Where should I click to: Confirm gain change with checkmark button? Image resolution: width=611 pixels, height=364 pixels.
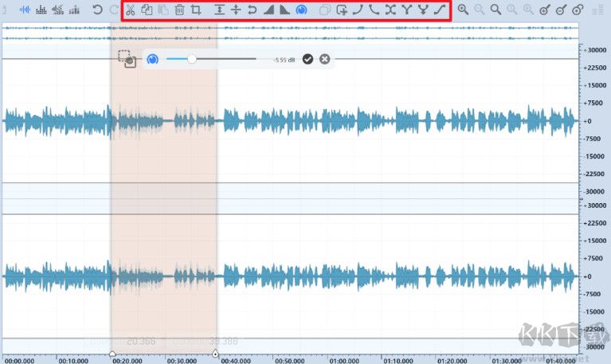pyautogui.click(x=307, y=59)
